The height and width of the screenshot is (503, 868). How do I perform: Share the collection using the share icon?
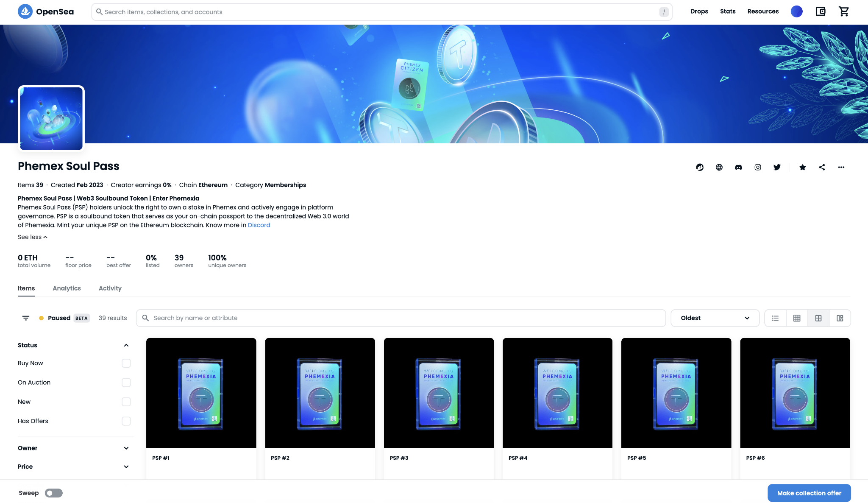822,167
